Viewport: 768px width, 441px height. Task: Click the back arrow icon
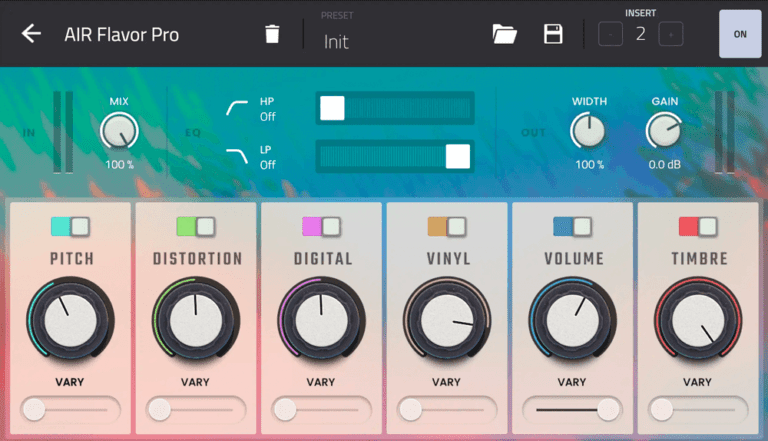(31, 33)
